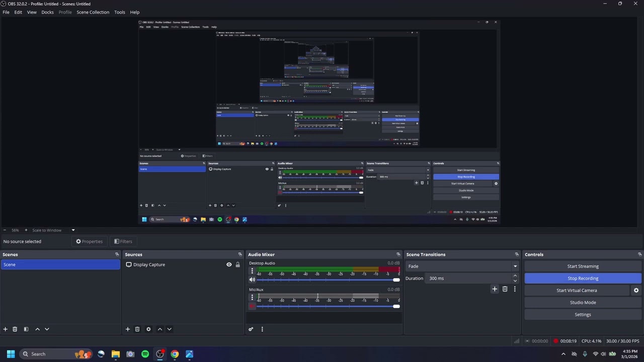The height and width of the screenshot is (362, 644).
Task: Move scene down arrow in Scenes dock
Action: 47,329
